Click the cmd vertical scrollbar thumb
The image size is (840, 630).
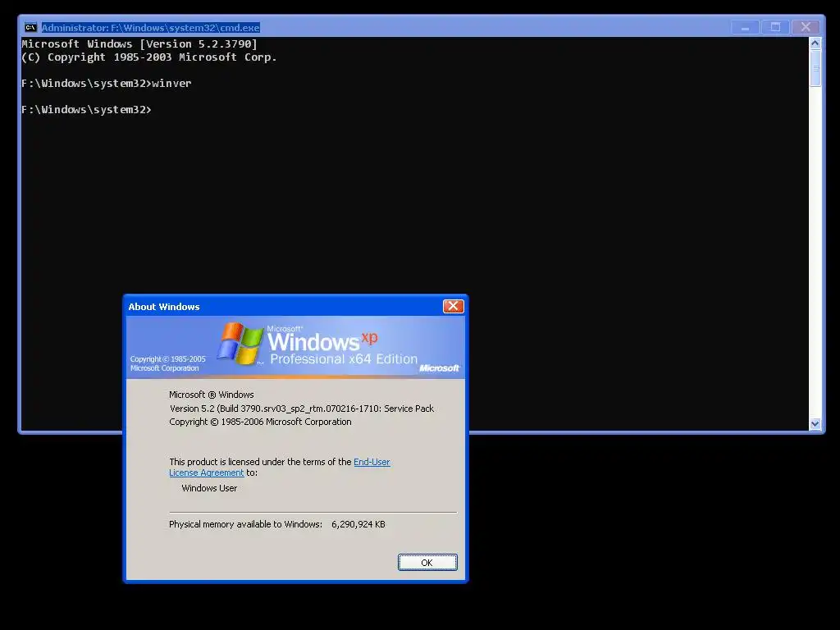(x=815, y=68)
